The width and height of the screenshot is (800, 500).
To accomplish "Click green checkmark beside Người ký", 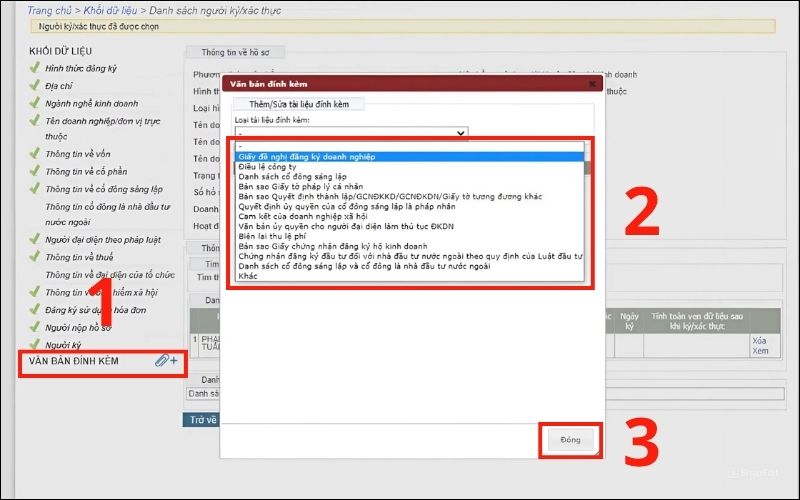I will 35,342.
